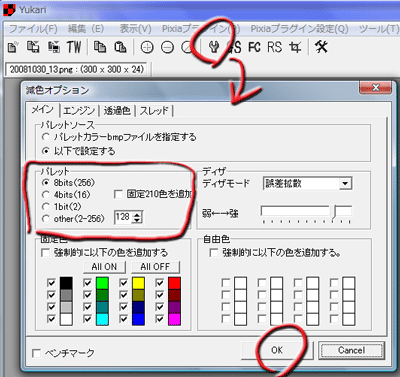Click the TW toolbar icon
Screen dimensions: 400x377
(74, 47)
